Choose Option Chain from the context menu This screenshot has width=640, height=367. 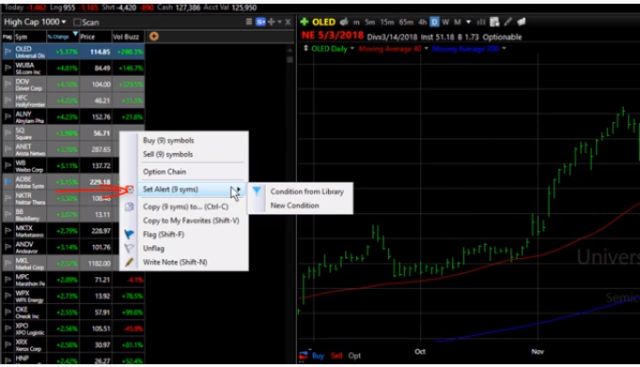[x=164, y=171]
